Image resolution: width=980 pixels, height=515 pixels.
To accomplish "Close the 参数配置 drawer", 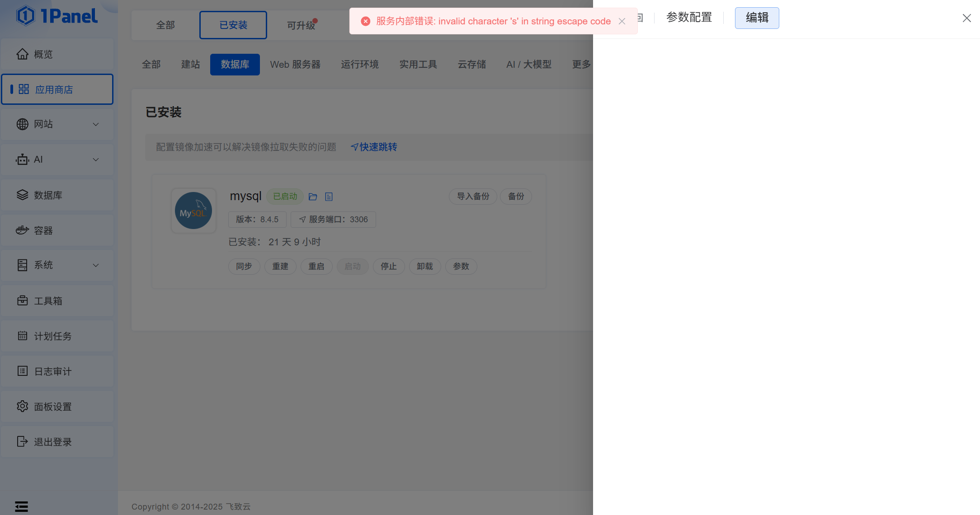I will (967, 18).
